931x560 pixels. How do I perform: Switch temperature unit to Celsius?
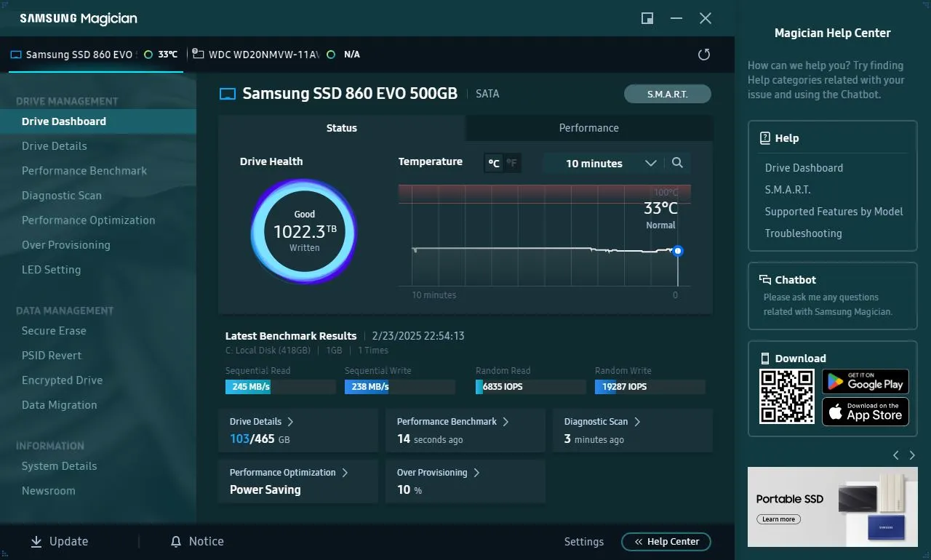494,163
